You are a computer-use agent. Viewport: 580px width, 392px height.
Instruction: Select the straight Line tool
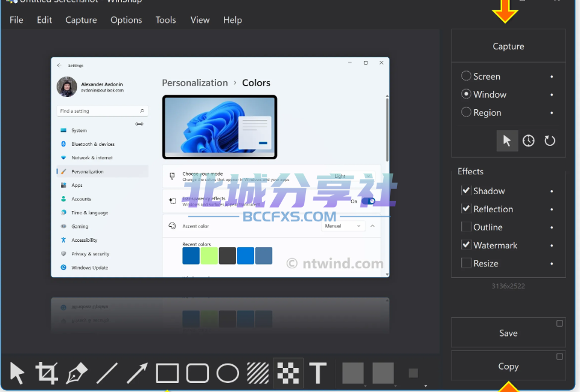point(107,373)
